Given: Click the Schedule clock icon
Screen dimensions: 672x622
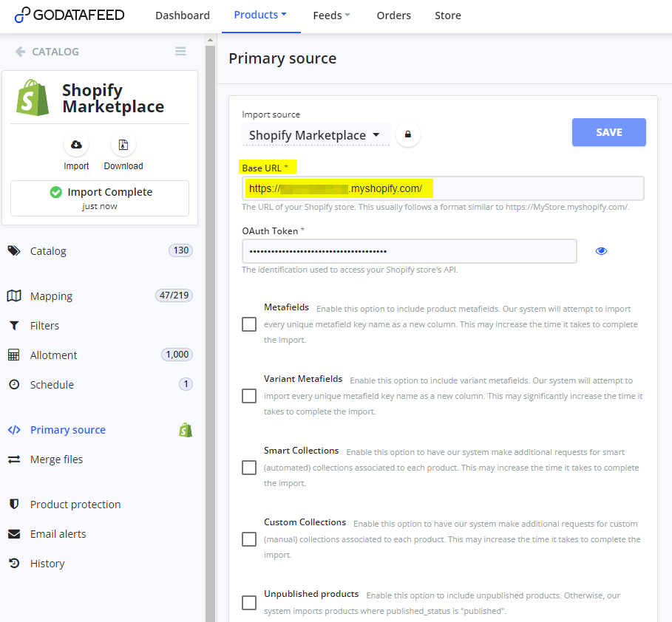Looking at the screenshot, I should (14, 384).
